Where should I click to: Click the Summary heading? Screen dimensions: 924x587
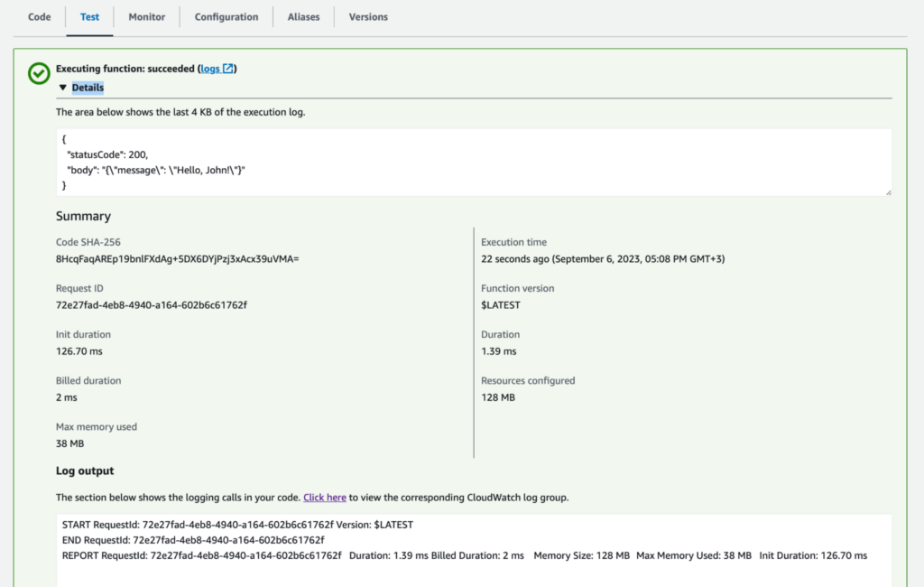[83, 216]
